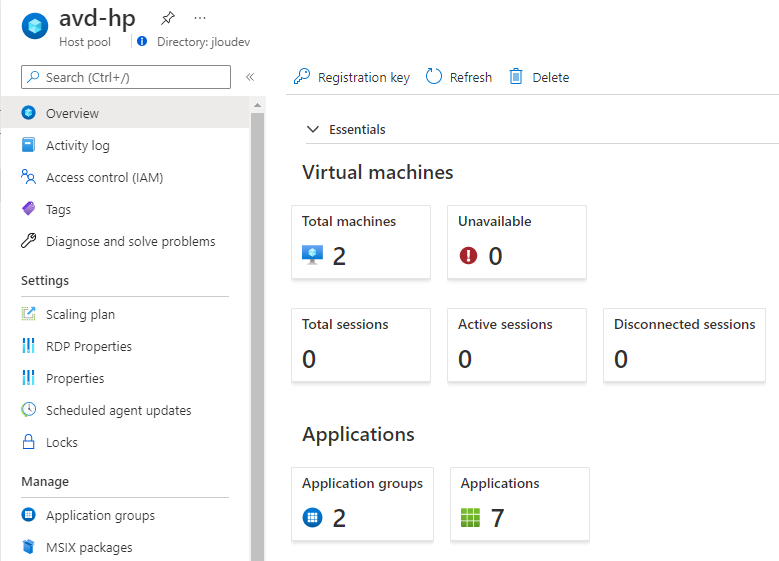Focus the Search (Ctrl+/) input field
The image size is (779, 561).
(126, 77)
